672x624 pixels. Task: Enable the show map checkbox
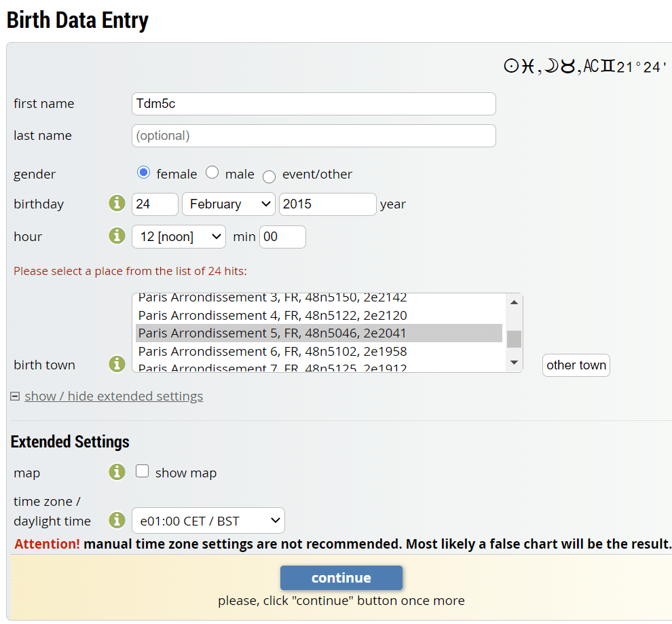click(x=143, y=471)
